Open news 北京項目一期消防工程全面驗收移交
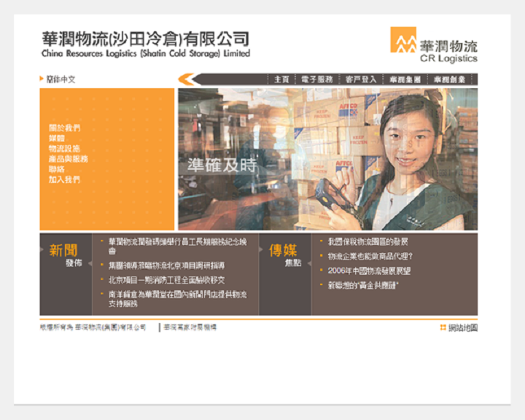525x420 pixels. click(166, 280)
